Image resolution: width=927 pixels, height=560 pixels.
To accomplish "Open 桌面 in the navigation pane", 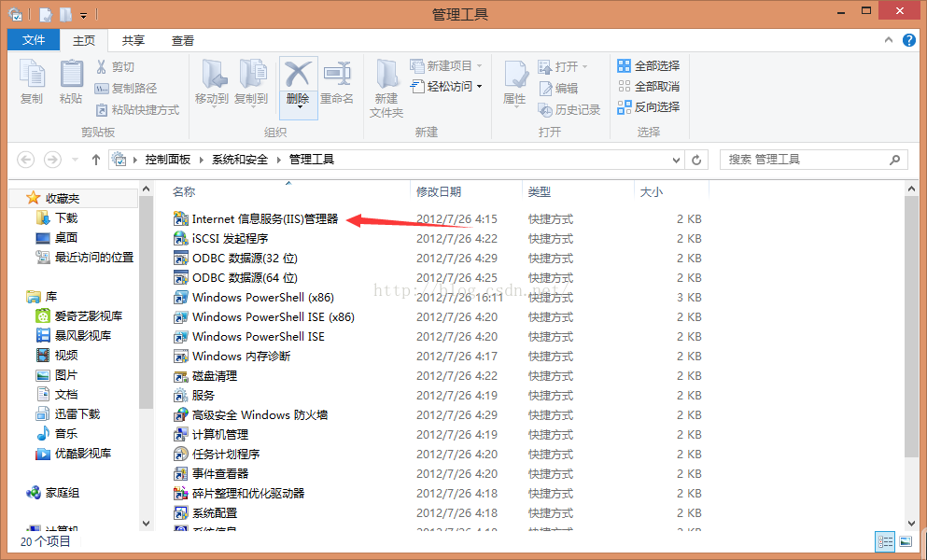I will (57, 238).
